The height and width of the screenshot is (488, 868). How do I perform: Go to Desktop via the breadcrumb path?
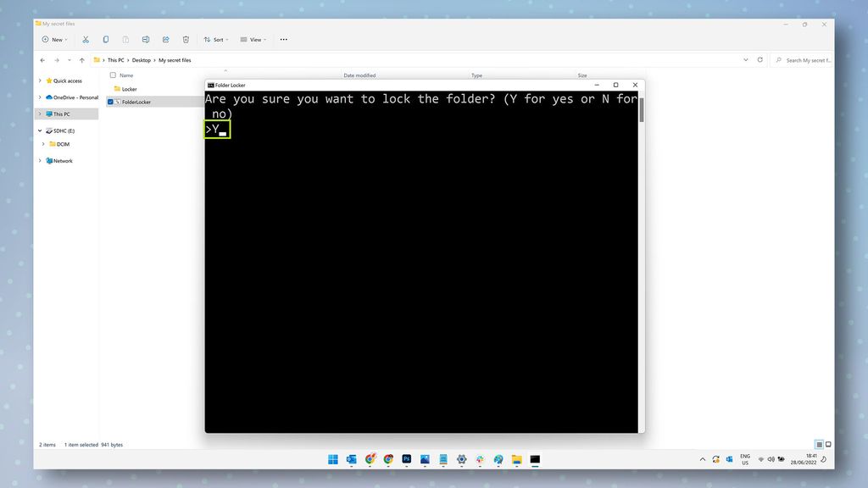(141, 60)
